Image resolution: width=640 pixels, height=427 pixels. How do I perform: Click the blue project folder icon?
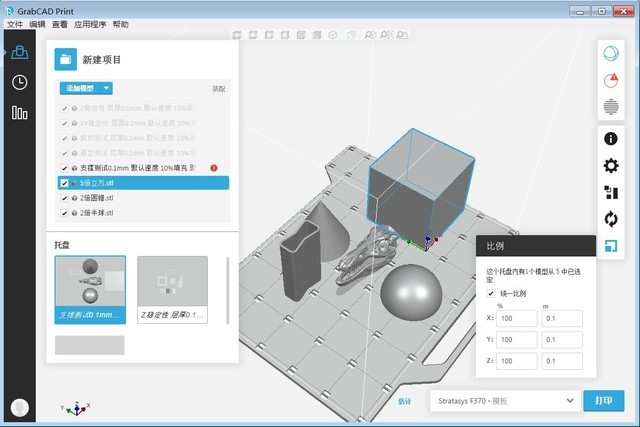click(65, 60)
